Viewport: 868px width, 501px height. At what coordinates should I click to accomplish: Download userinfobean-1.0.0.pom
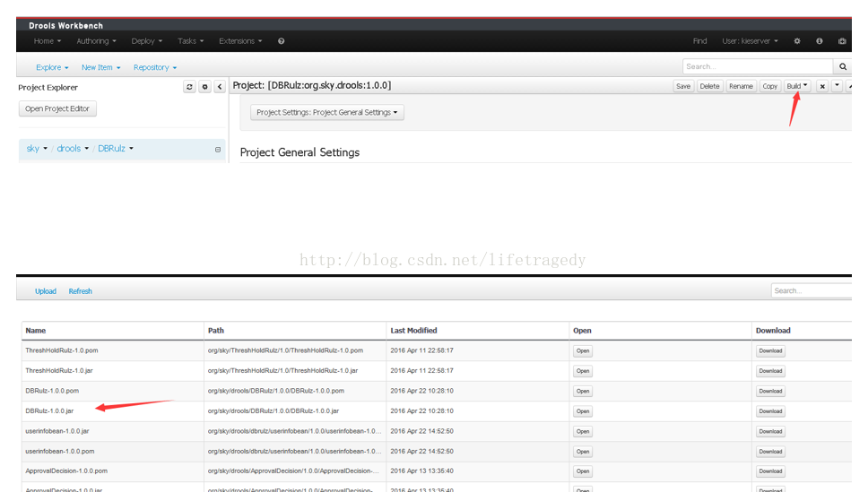coord(770,452)
